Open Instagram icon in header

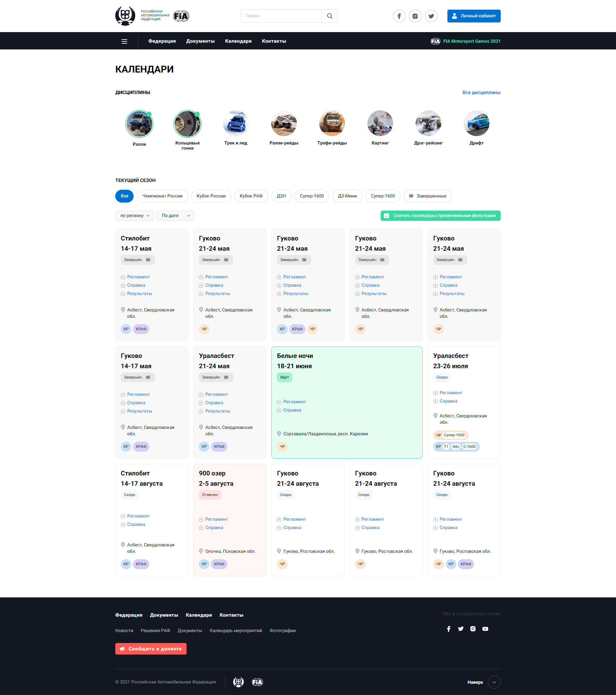[415, 16]
